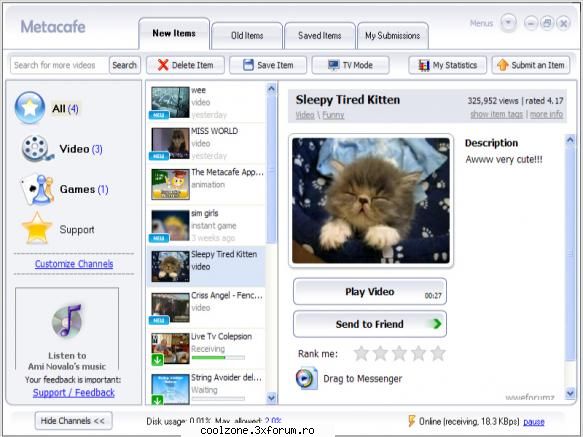This screenshot has width=583, height=437.
Task: Click the Save Item floppy button
Action: click(268, 65)
